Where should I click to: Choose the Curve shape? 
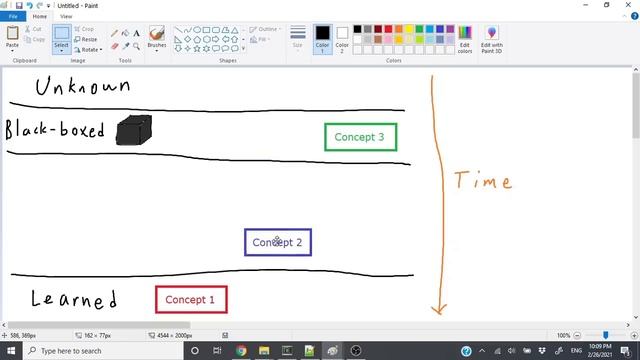tap(187, 30)
